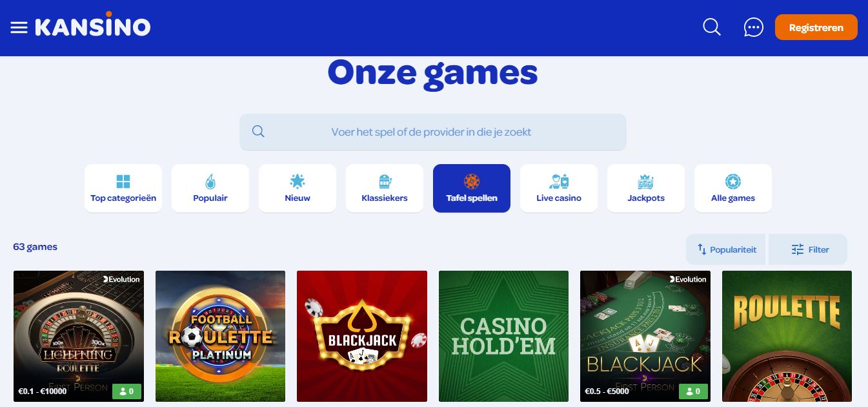Screen dimensions: 868x407
Task: Open Klassiekers slot machine category
Action: (385, 188)
